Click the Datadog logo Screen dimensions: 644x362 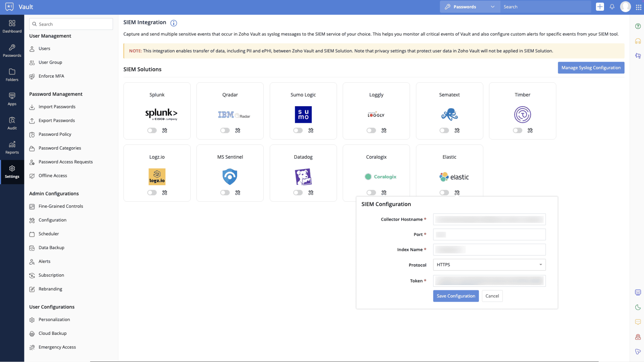click(303, 177)
